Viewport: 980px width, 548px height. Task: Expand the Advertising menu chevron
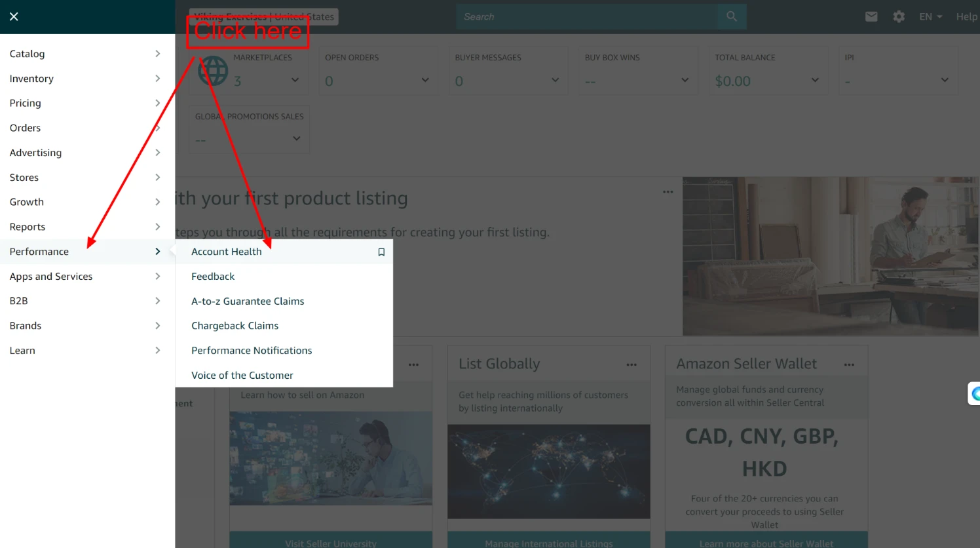(157, 153)
